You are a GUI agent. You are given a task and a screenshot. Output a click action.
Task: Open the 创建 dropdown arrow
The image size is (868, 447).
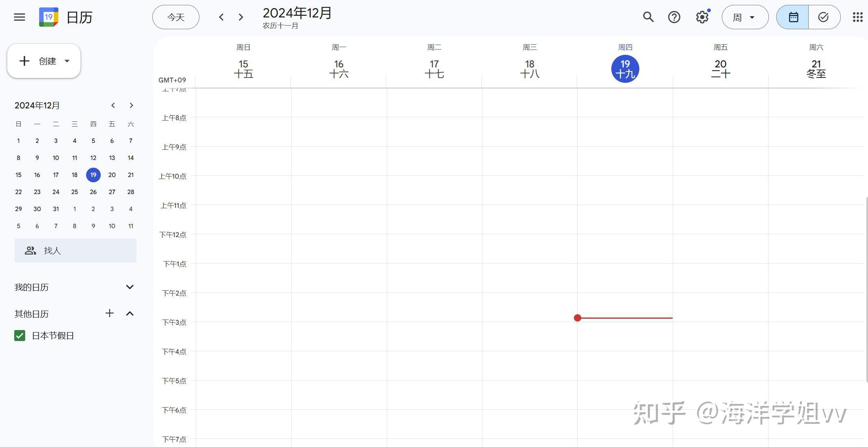(67, 61)
